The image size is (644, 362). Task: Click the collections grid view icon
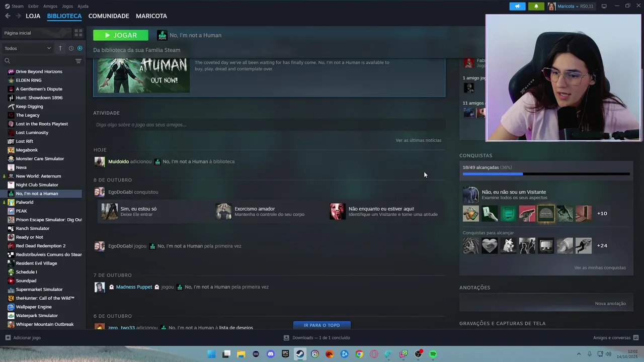click(78, 33)
